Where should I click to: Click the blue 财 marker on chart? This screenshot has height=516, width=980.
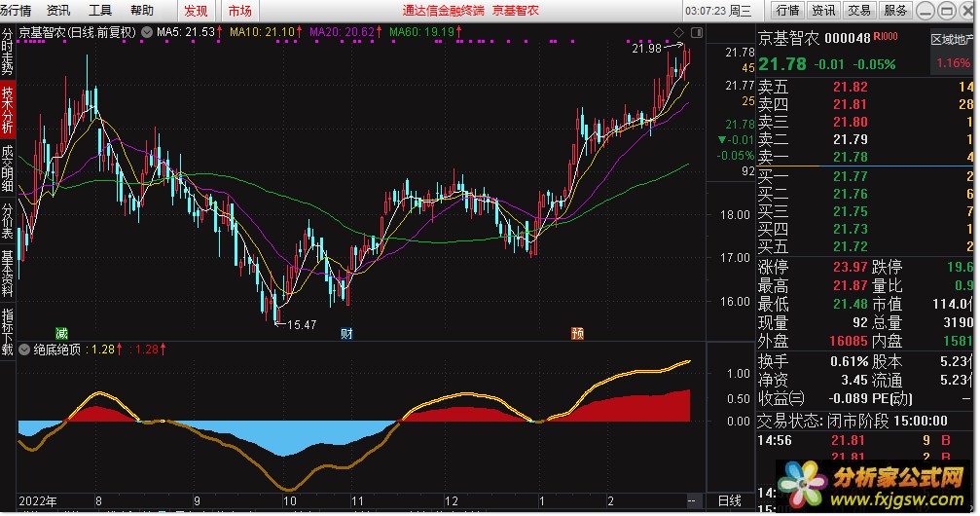point(346,333)
